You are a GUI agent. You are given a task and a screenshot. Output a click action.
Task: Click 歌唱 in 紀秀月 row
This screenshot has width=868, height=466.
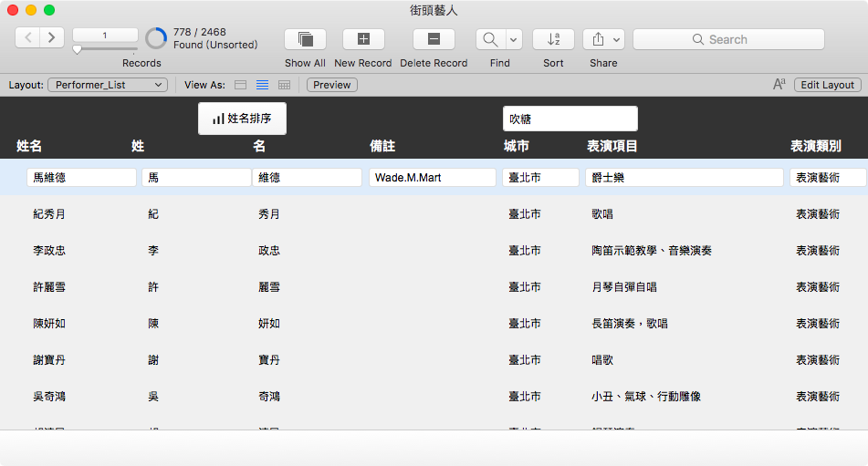tap(602, 214)
